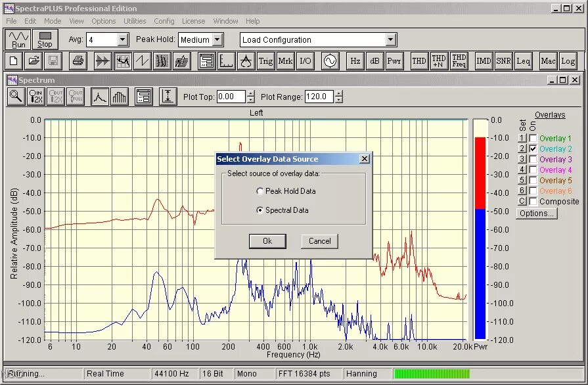Click the I/O toolbar button
The width and height of the screenshot is (588, 385).
point(305,61)
